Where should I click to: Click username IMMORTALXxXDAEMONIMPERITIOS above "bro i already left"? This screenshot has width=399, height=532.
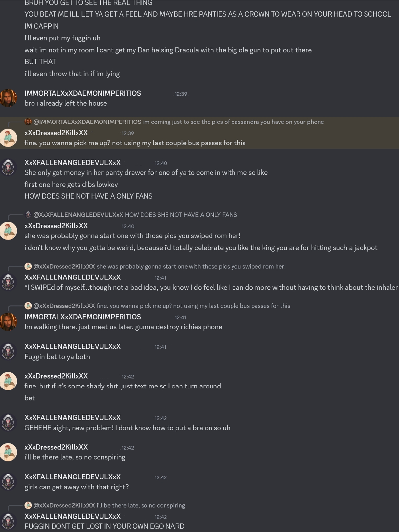[x=82, y=93]
